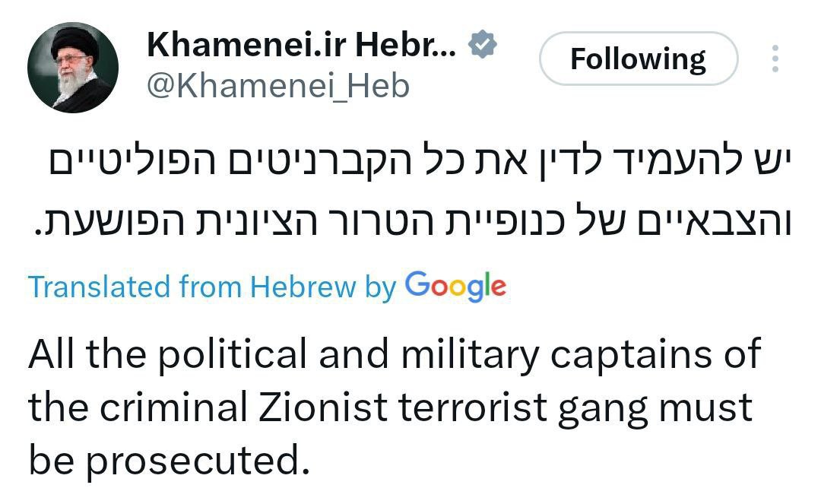Open the account's round profile picture
This screenshot has height=504, width=821.
pyautogui.click(x=73, y=68)
